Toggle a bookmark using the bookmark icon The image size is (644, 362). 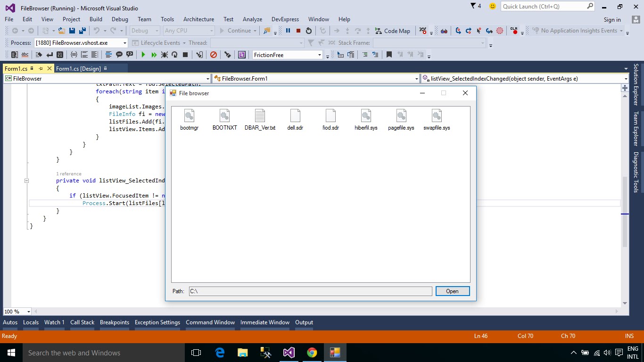389,55
